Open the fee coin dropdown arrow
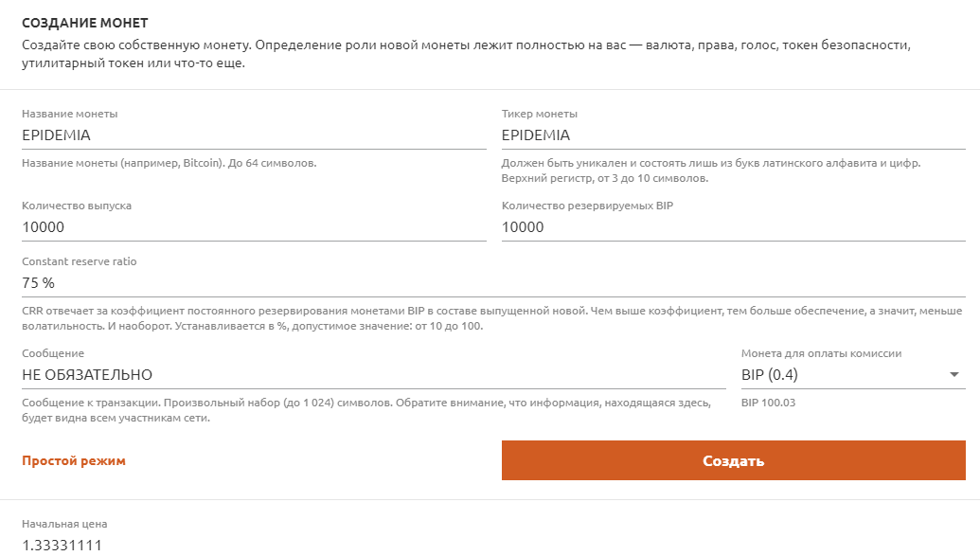The width and height of the screenshot is (980, 556). click(x=953, y=375)
